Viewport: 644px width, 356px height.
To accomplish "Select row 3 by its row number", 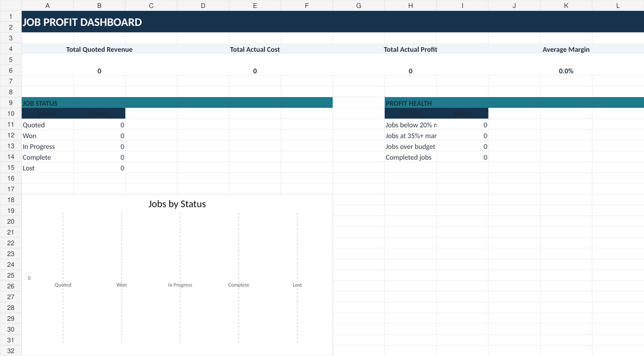I will [11, 38].
